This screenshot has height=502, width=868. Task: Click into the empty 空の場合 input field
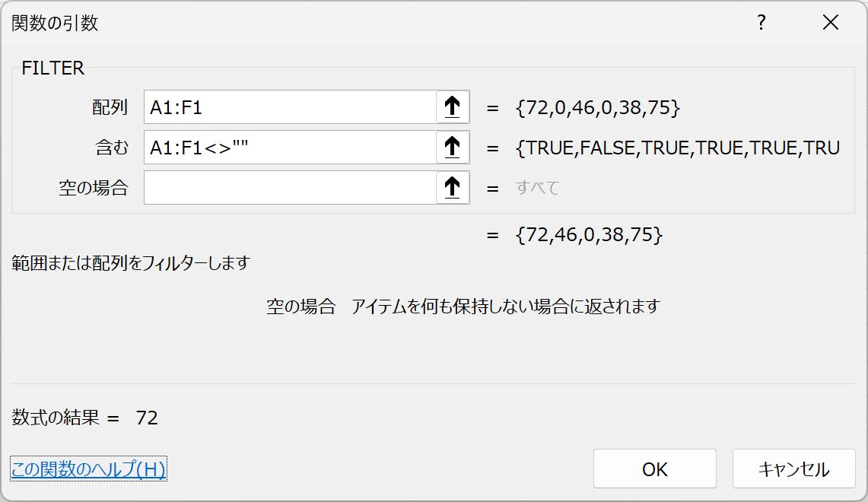tap(290, 188)
